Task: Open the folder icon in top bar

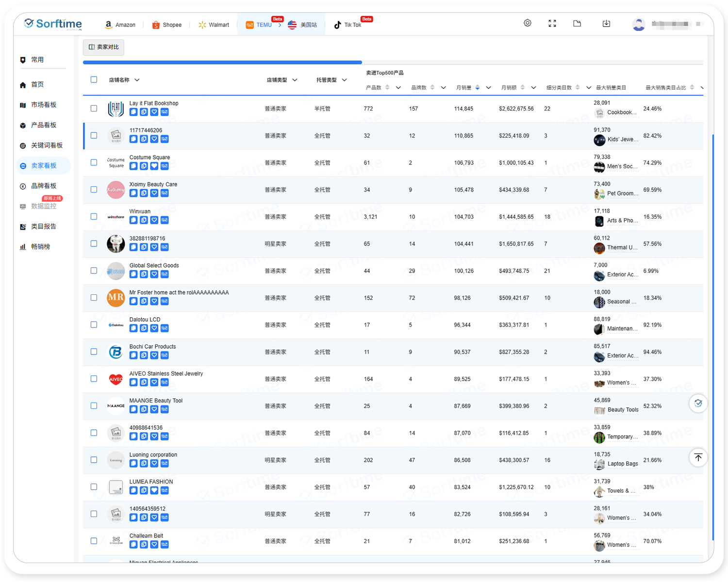Action: [x=577, y=23]
